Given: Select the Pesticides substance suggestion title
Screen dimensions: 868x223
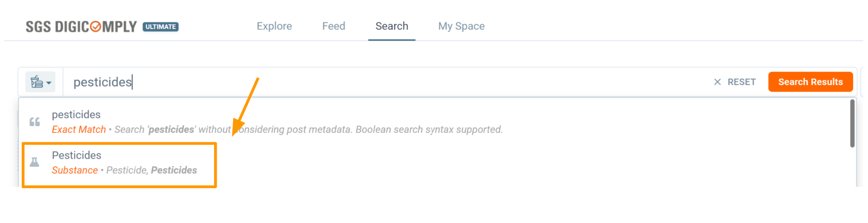Looking at the screenshot, I should tap(77, 155).
